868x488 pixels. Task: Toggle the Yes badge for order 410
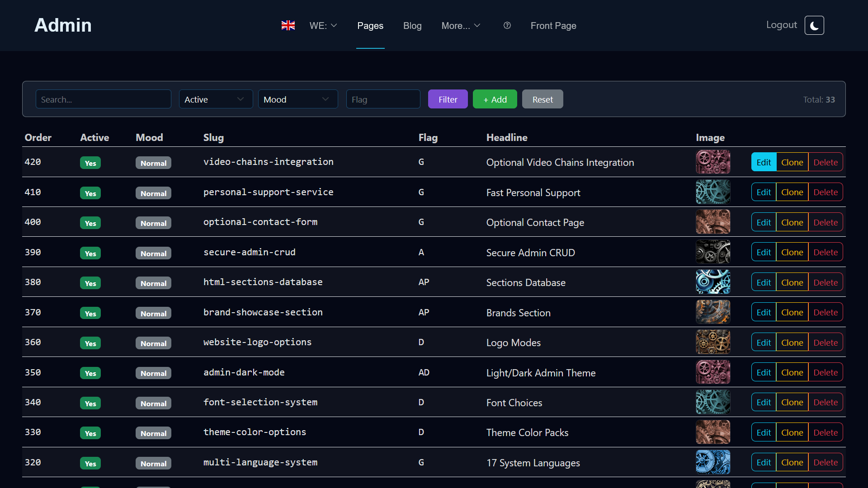(x=90, y=193)
